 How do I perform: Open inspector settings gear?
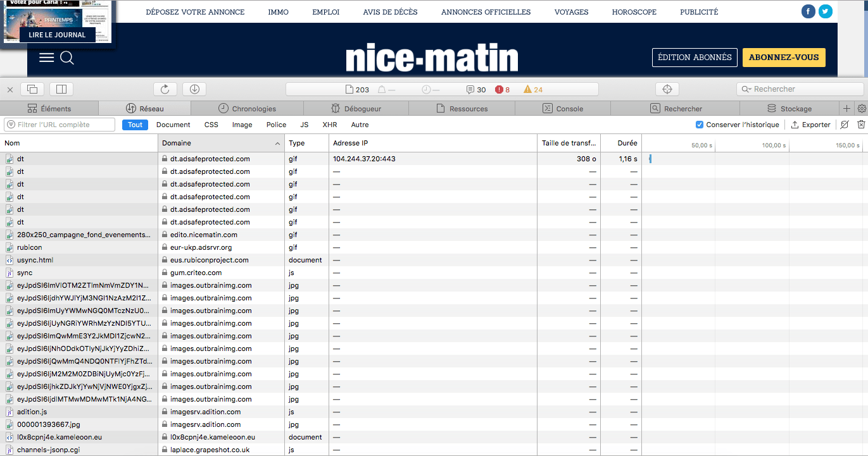(861, 109)
